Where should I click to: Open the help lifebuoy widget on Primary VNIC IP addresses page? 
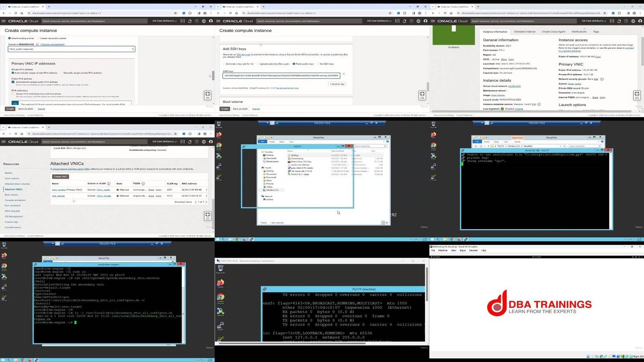[x=207, y=95]
